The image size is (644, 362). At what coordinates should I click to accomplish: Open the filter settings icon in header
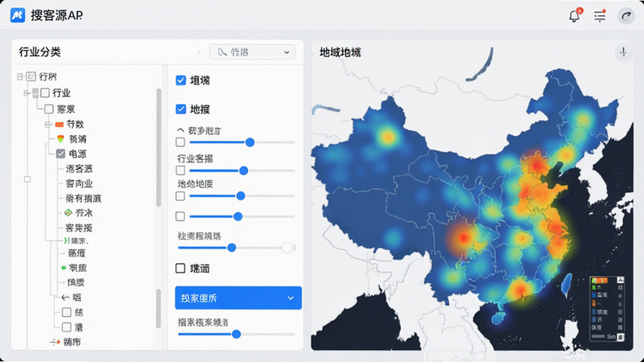tap(600, 15)
